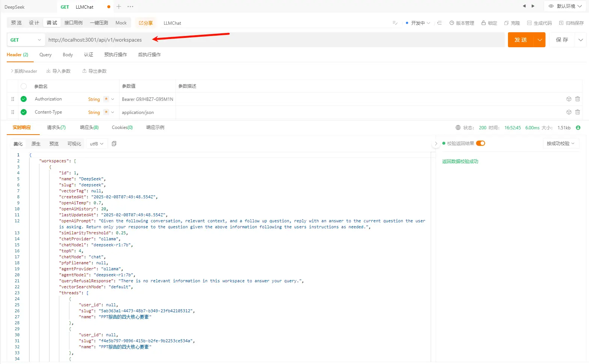Click the 版本管理 version icon button
The width and height of the screenshot is (589, 364).
[x=462, y=23]
